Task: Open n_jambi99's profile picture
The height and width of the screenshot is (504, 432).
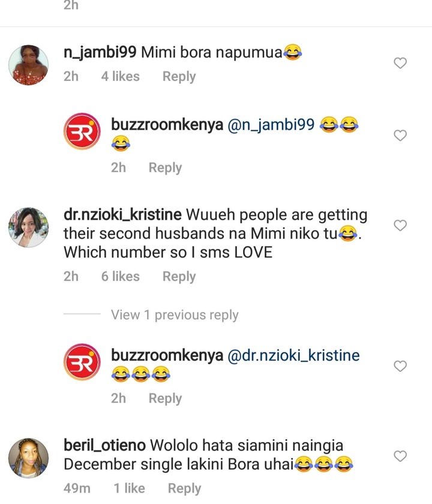Action: (28, 65)
